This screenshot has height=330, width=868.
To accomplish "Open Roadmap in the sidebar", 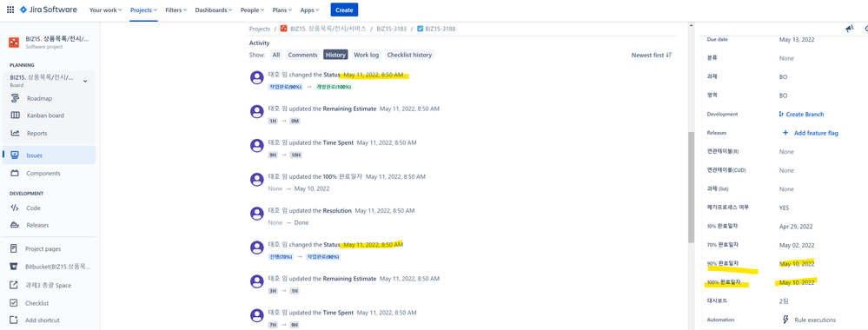I will click(39, 98).
